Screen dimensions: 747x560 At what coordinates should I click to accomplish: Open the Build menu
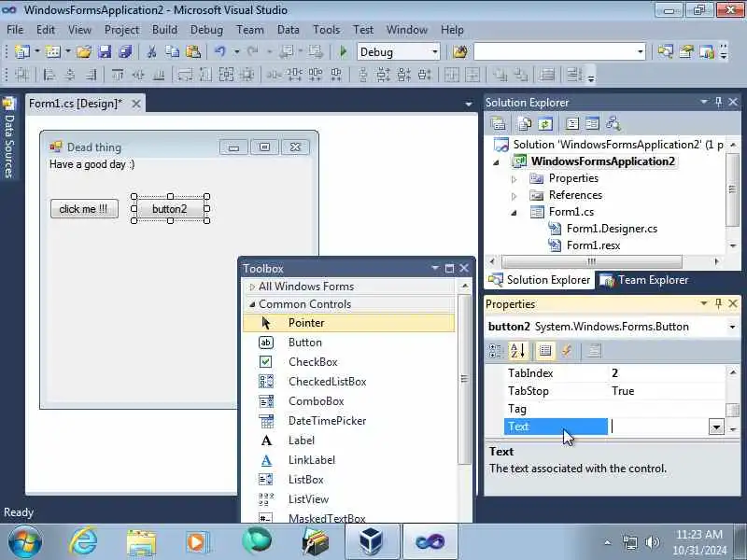(x=164, y=30)
